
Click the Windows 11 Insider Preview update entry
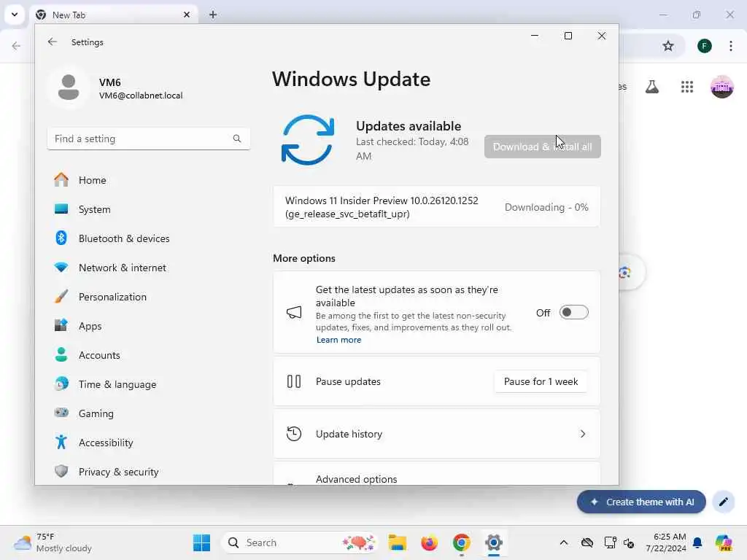click(436, 207)
